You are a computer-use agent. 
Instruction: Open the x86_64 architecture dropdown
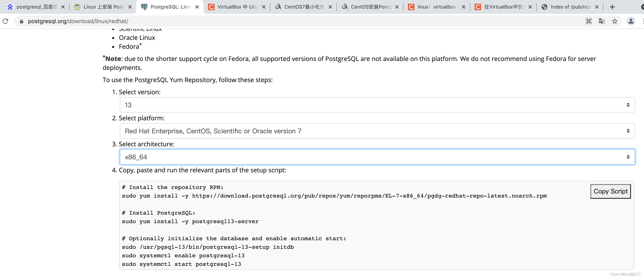point(377,157)
